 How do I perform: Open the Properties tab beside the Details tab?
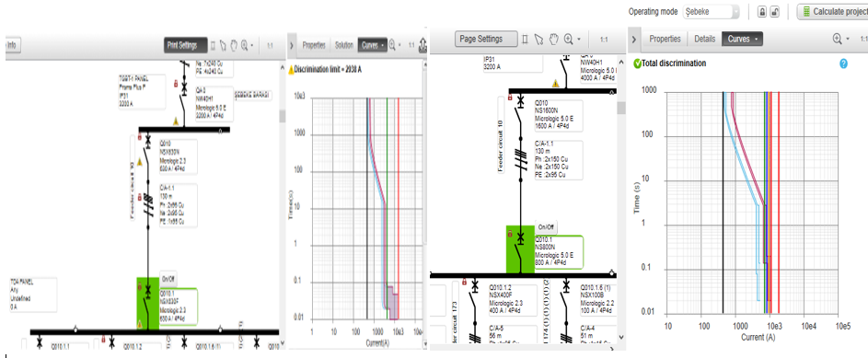point(665,40)
